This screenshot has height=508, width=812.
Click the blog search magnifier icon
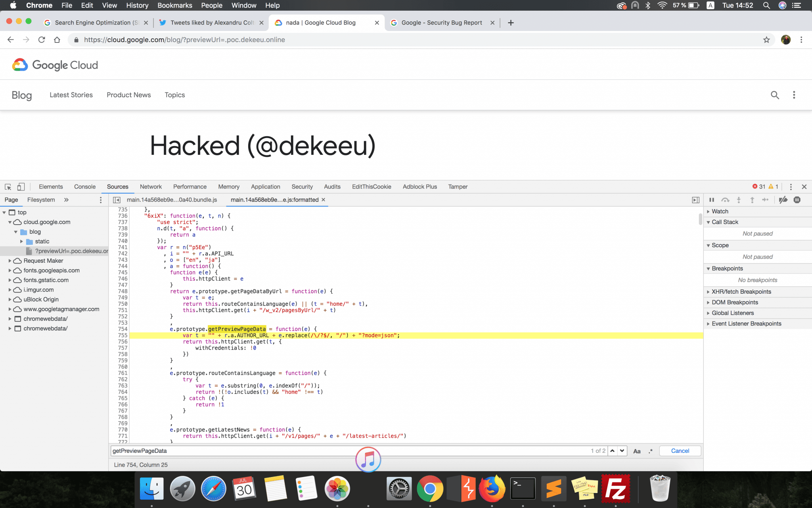pyautogui.click(x=775, y=95)
